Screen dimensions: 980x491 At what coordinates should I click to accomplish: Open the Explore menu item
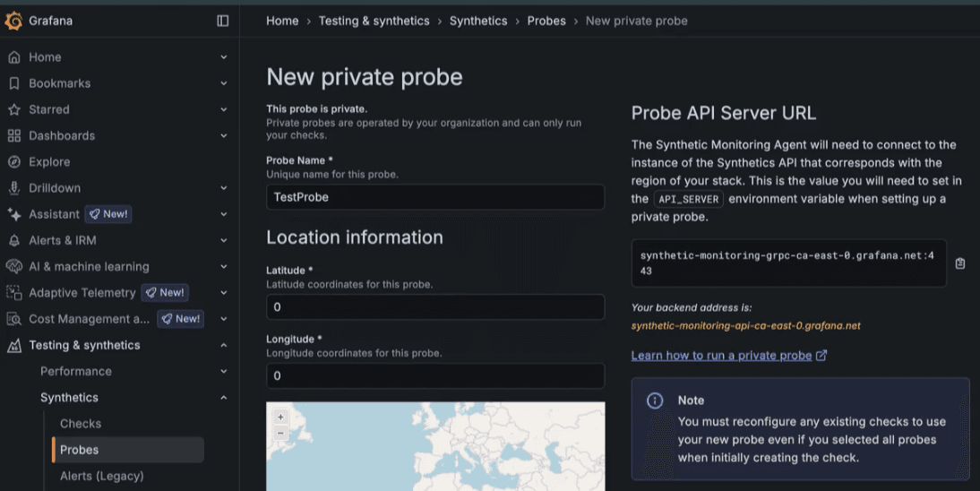[x=49, y=162]
